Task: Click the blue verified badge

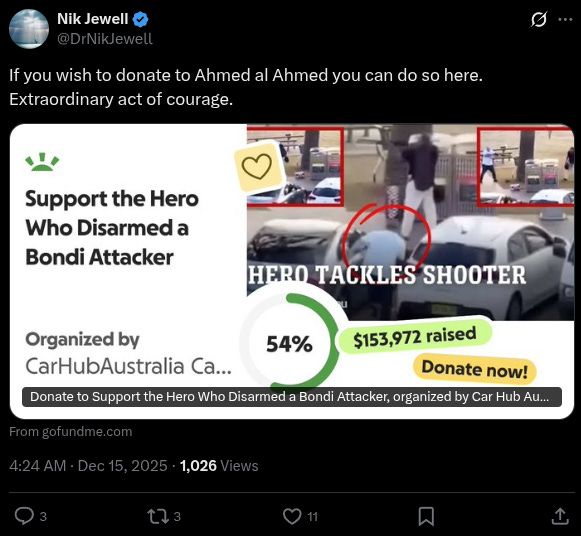Action: click(140, 19)
